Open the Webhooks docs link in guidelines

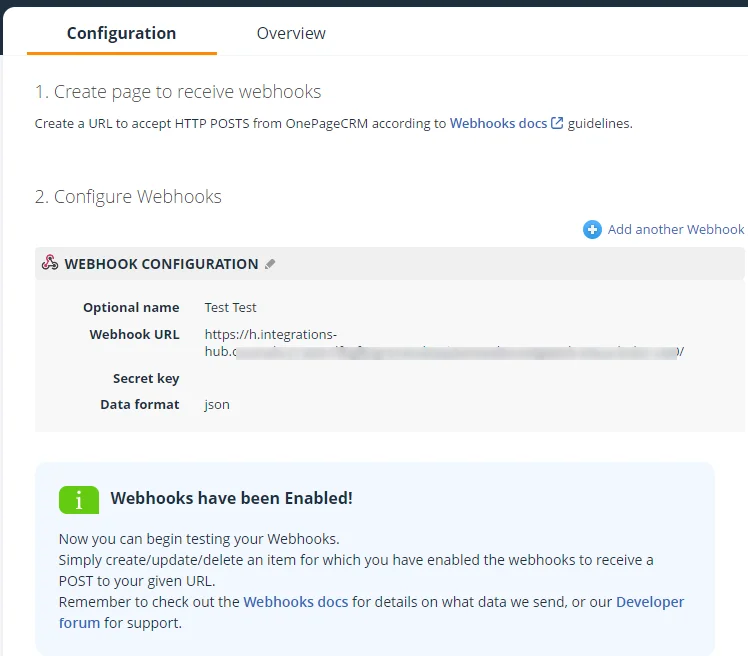[x=498, y=124]
